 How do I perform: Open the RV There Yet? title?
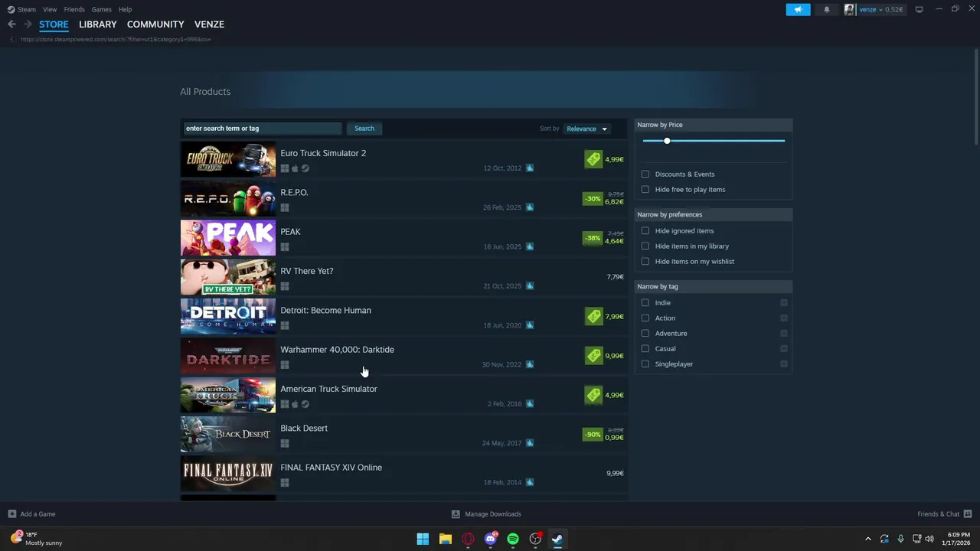point(307,271)
